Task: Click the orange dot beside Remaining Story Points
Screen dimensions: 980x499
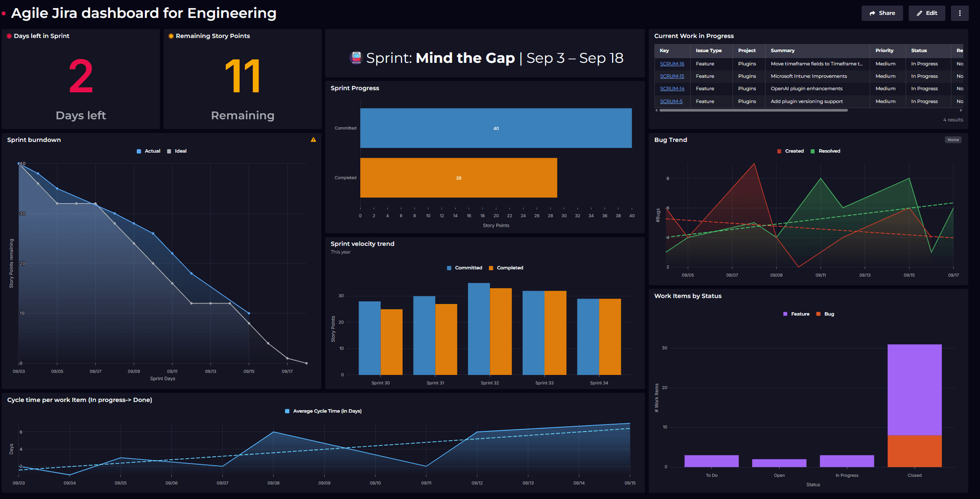Action: 171,36
